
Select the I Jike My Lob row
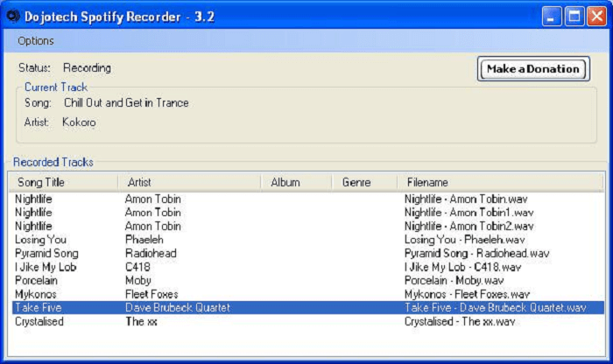click(307, 267)
